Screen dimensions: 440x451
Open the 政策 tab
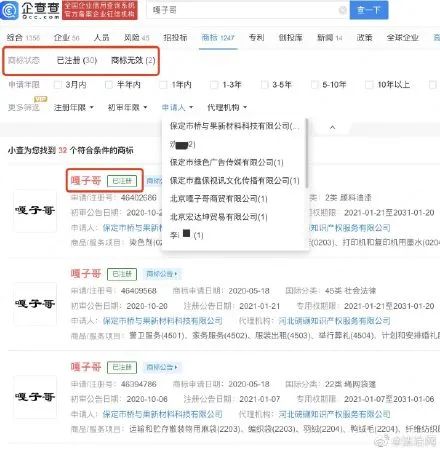(x=364, y=37)
